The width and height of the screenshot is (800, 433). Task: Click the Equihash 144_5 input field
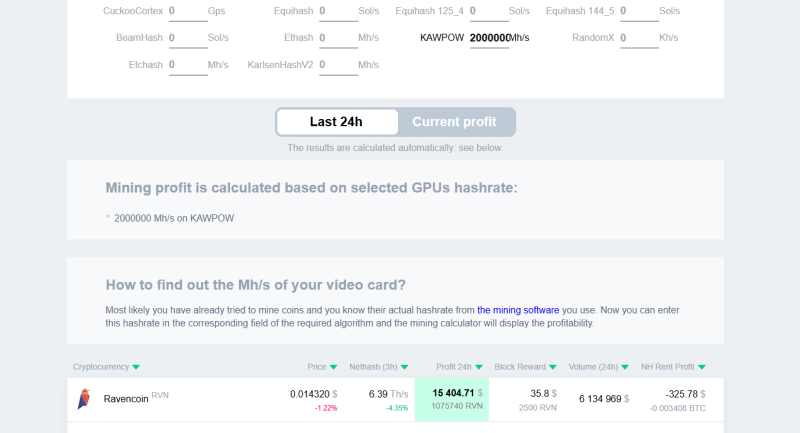point(638,12)
